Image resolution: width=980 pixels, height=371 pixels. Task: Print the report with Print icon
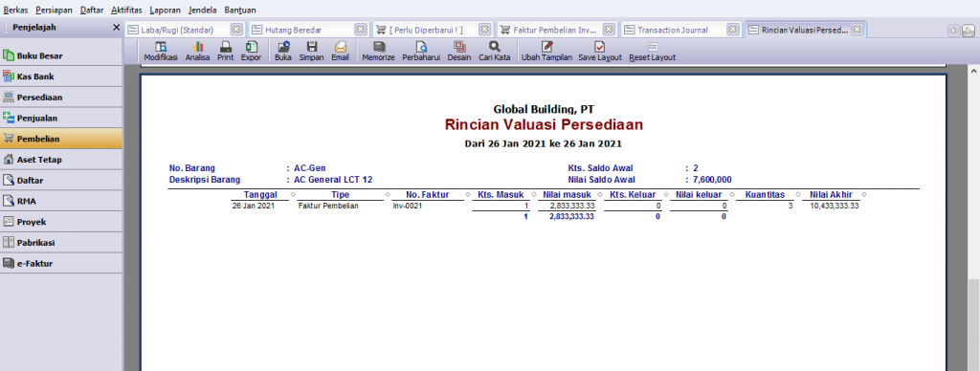tap(226, 52)
